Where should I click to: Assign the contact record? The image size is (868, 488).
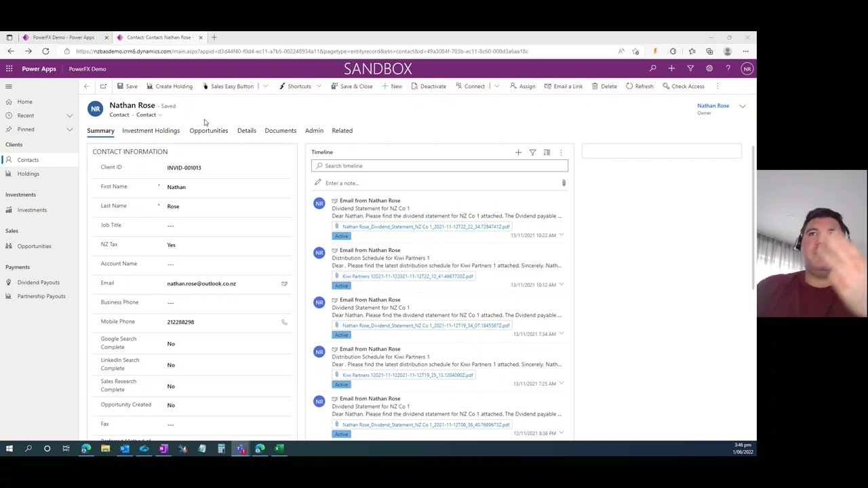[x=522, y=86]
